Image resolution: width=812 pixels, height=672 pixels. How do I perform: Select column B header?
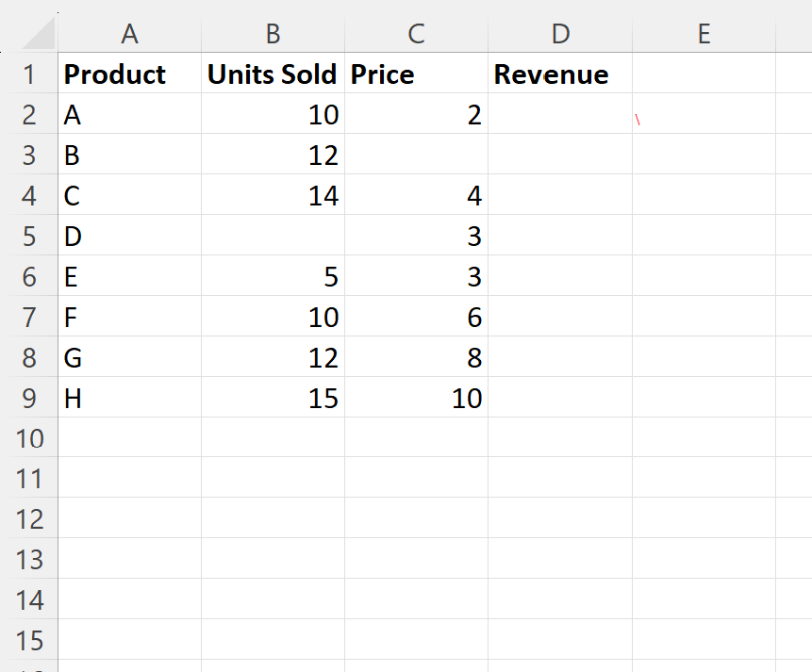(273, 34)
